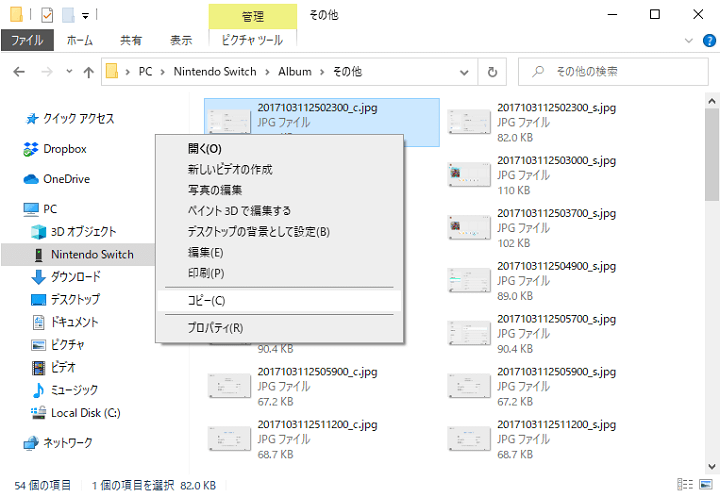Choose プロパティ(R) from context menu

(x=279, y=328)
